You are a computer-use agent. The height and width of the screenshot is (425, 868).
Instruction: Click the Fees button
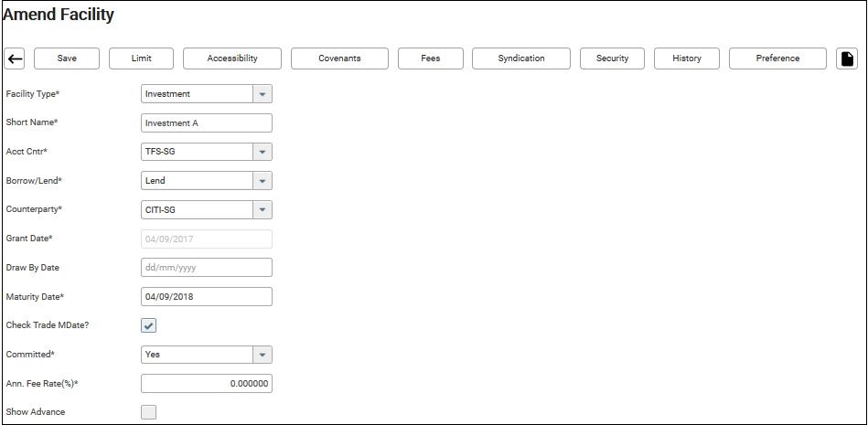click(x=430, y=58)
